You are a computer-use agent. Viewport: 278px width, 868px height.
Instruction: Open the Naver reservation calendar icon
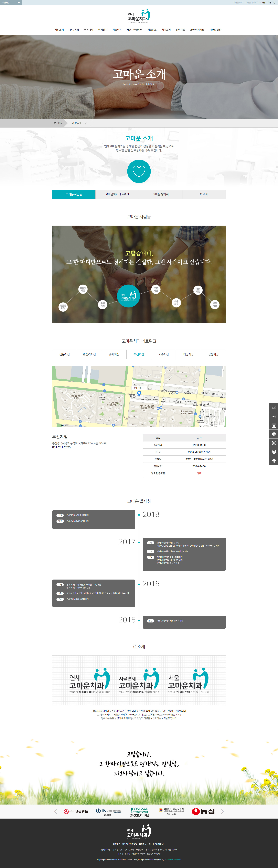click(x=274, y=425)
